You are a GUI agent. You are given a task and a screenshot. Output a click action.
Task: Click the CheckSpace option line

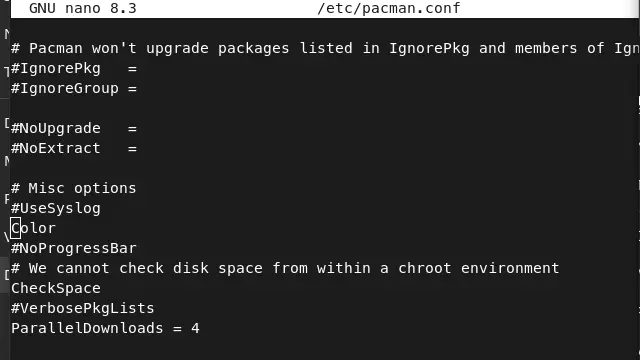click(x=56, y=288)
